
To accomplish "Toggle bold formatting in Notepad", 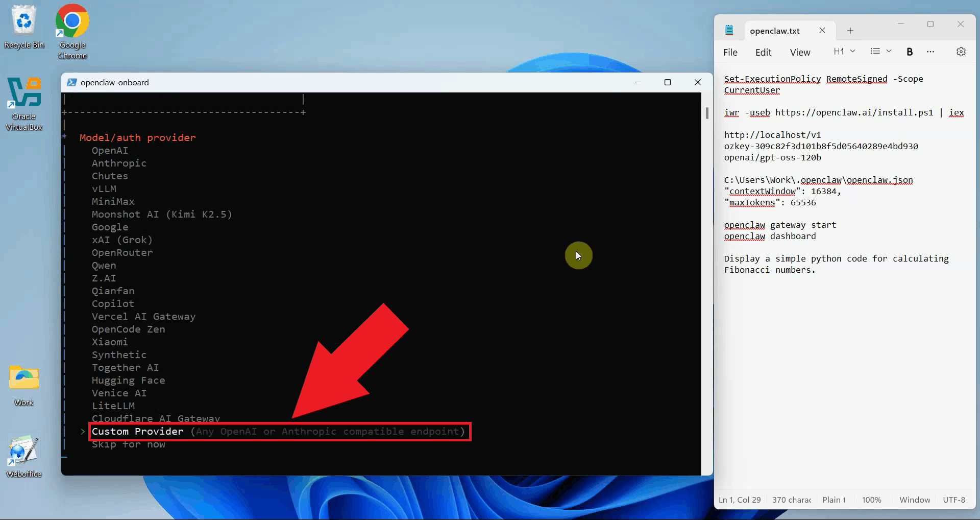I will (x=909, y=52).
